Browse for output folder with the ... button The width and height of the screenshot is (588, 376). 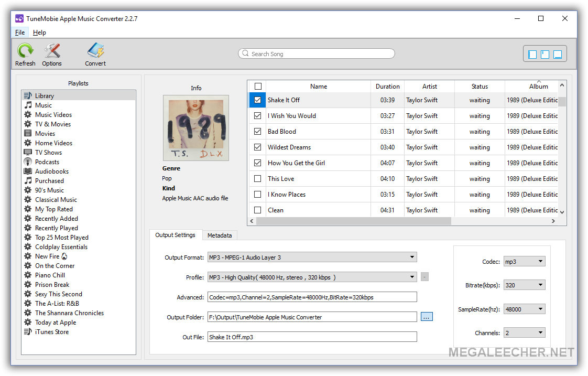pyautogui.click(x=427, y=317)
